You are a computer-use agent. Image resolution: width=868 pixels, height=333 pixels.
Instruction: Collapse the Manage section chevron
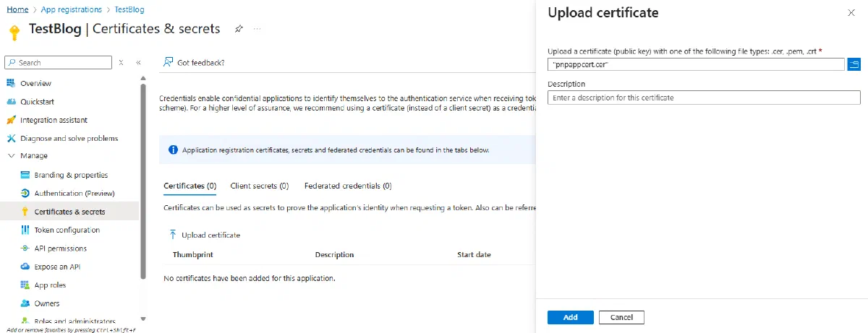coord(11,156)
